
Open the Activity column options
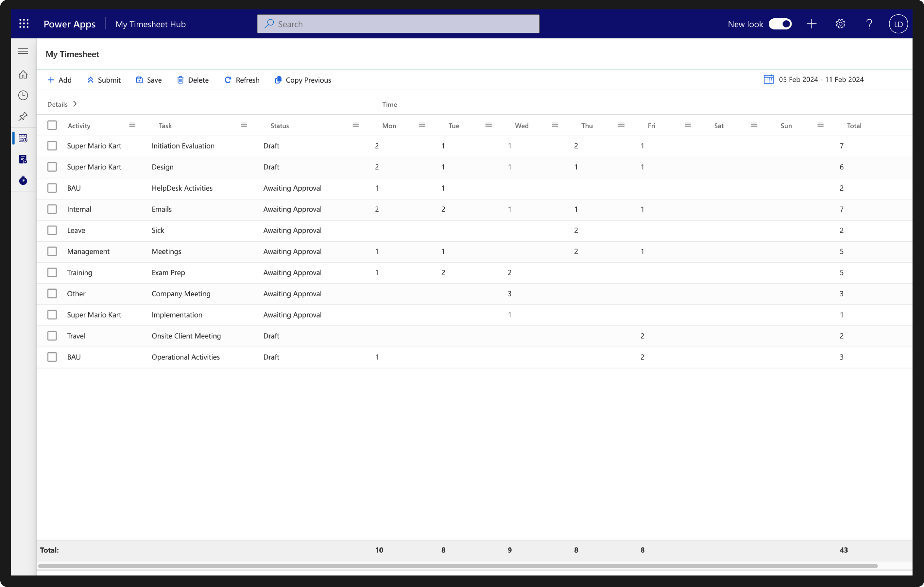click(x=132, y=125)
